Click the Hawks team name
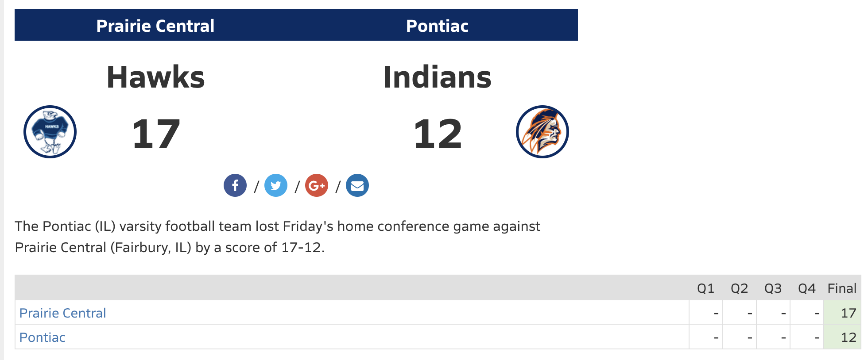This screenshot has height=360, width=868. click(156, 77)
